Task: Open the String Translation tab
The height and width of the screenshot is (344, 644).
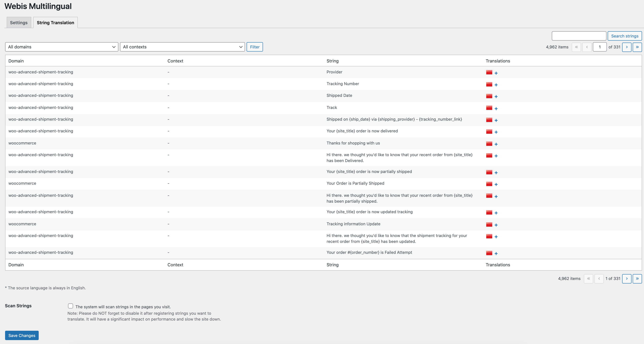Action: [55, 22]
